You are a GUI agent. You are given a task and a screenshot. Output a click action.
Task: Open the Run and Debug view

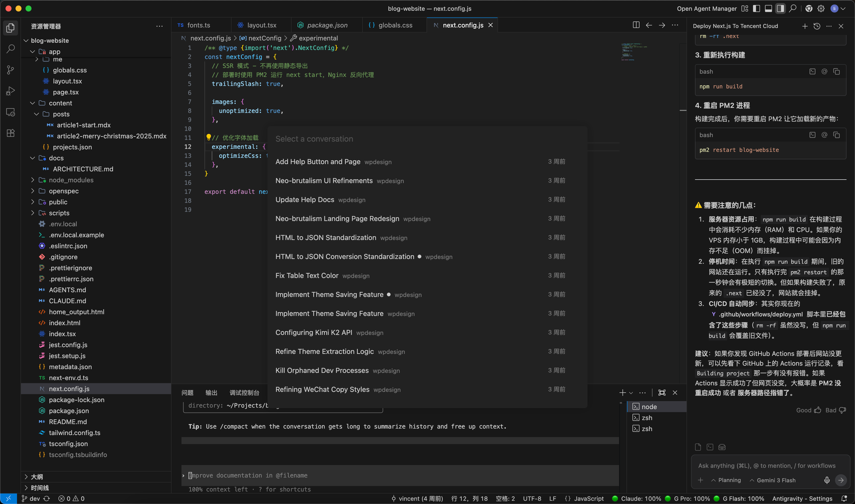click(x=10, y=91)
